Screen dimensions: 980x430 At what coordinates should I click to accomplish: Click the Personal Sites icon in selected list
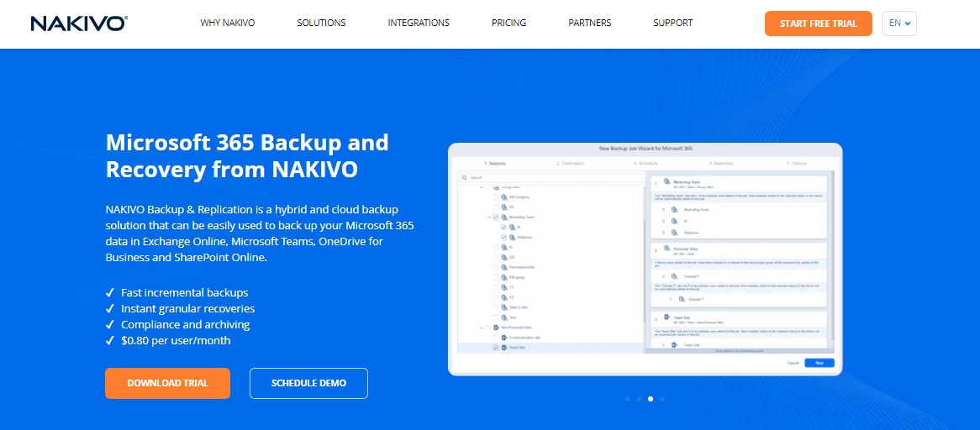tap(667, 249)
